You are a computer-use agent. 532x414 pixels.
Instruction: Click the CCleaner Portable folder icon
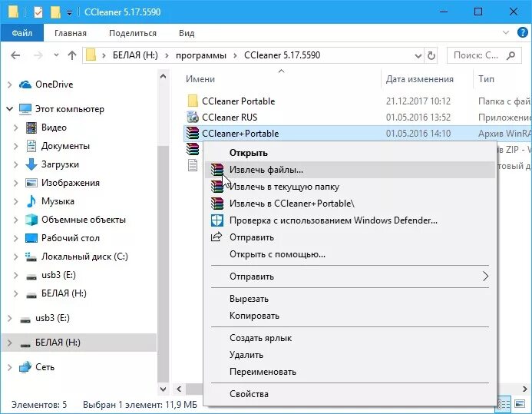pyautogui.click(x=193, y=101)
